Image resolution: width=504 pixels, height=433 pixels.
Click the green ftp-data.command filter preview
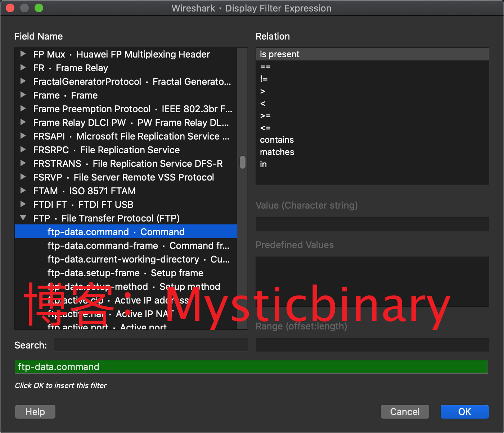tap(251, 367)
